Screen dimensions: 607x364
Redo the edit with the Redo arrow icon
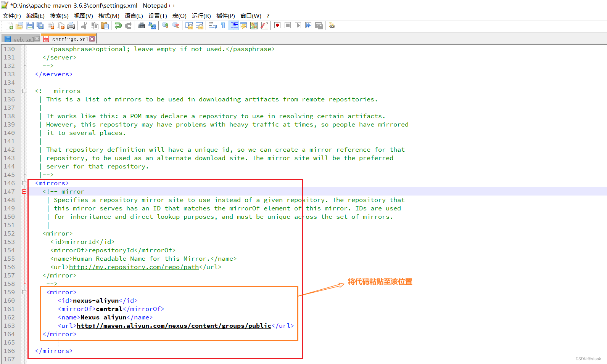(x=129, y=26)
